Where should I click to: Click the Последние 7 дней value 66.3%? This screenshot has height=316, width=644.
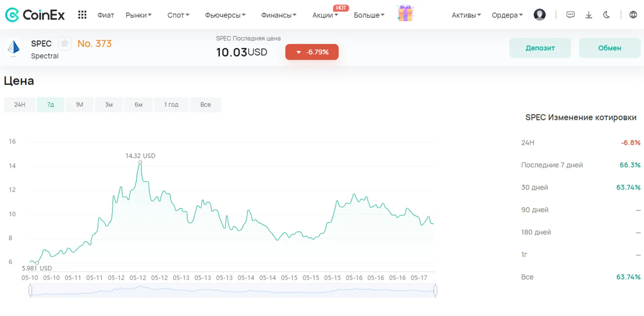point(630,165)
